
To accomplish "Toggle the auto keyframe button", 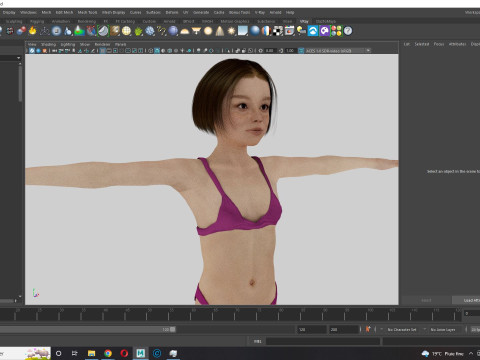I will point(368,329).
